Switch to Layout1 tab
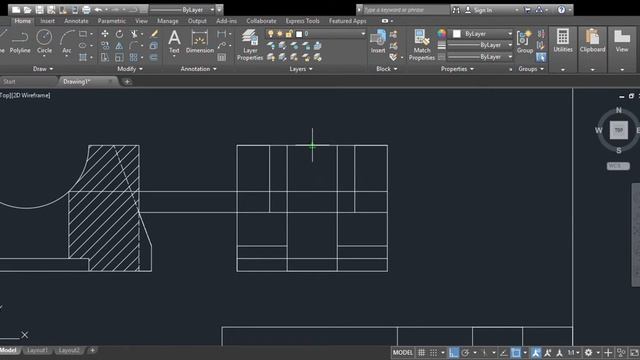Screen dimensions: 640x360 tap(38, 350)
